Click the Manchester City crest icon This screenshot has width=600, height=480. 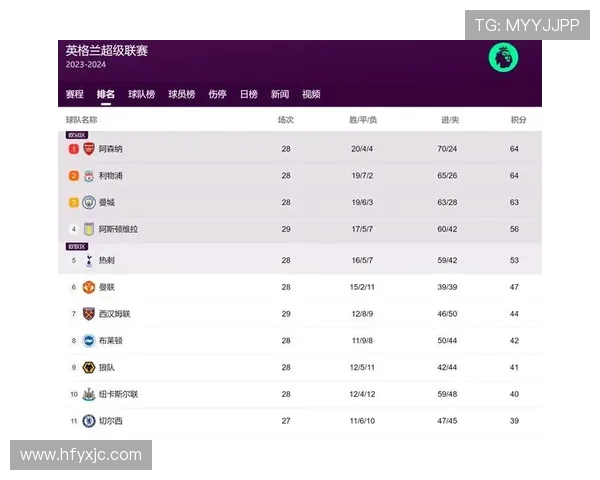click(x=89, y=202)
